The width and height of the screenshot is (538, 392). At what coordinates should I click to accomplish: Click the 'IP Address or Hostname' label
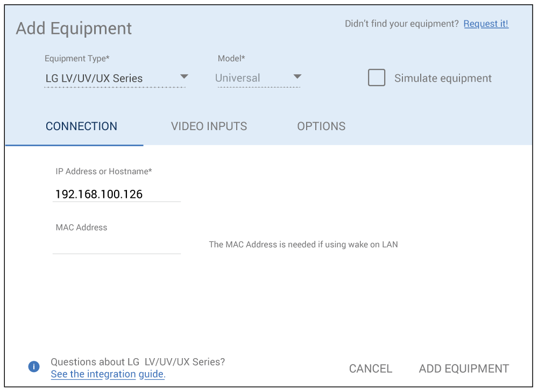click(104, 172)
